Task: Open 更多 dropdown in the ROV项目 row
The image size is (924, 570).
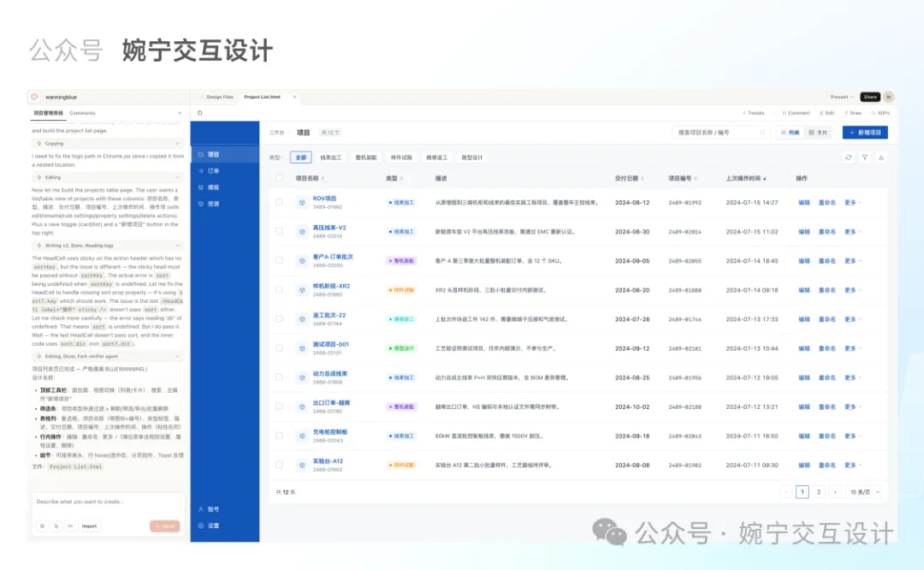Action: click(x=853, y=202)
